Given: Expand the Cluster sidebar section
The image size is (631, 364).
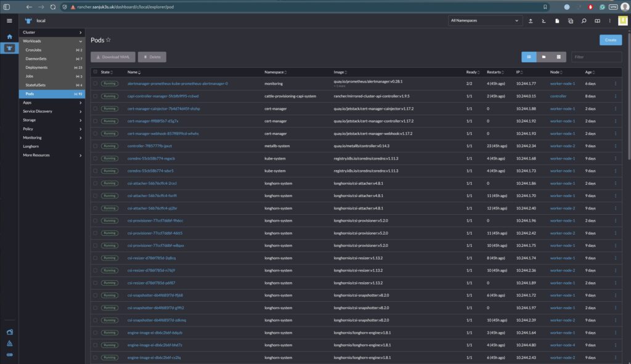Looking at the screenshot, I should [x=52, y=32].
